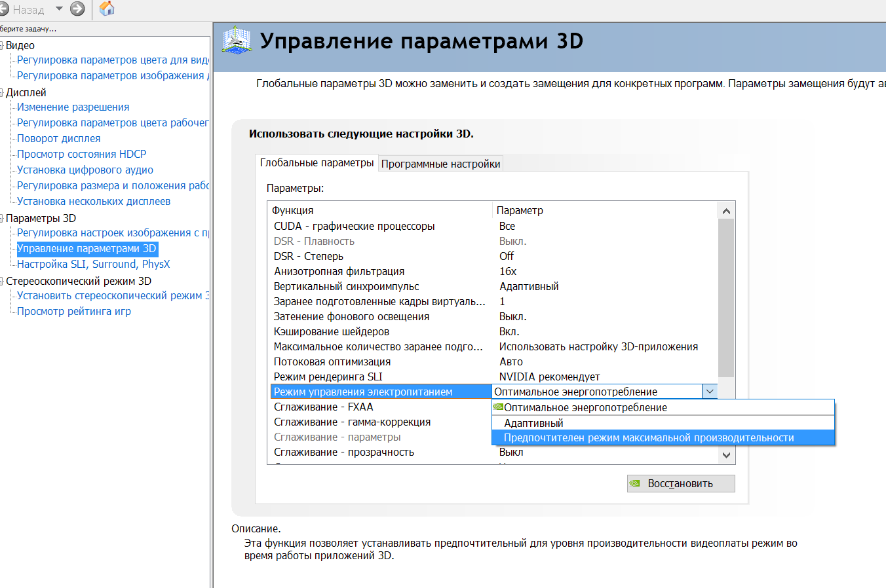The width and height of the screenshot is (886, 588).
Task: Click the Функция column header
Action: [x=380, y=211]
